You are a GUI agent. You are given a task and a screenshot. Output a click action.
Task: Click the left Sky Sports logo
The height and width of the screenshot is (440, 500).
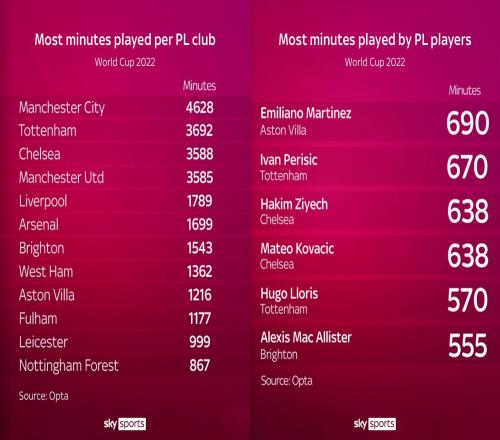(125, 424)
